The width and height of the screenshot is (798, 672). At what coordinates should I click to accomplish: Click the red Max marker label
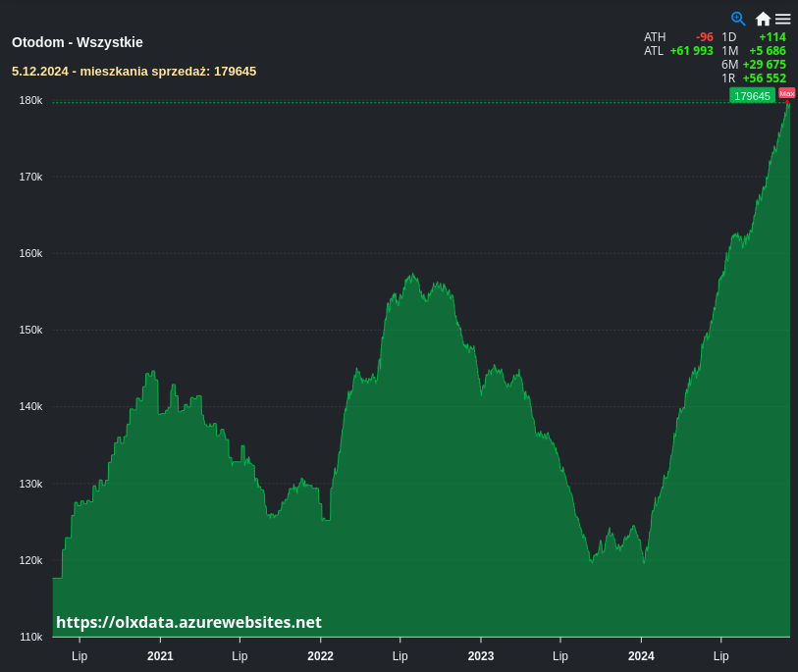point(787,93)
